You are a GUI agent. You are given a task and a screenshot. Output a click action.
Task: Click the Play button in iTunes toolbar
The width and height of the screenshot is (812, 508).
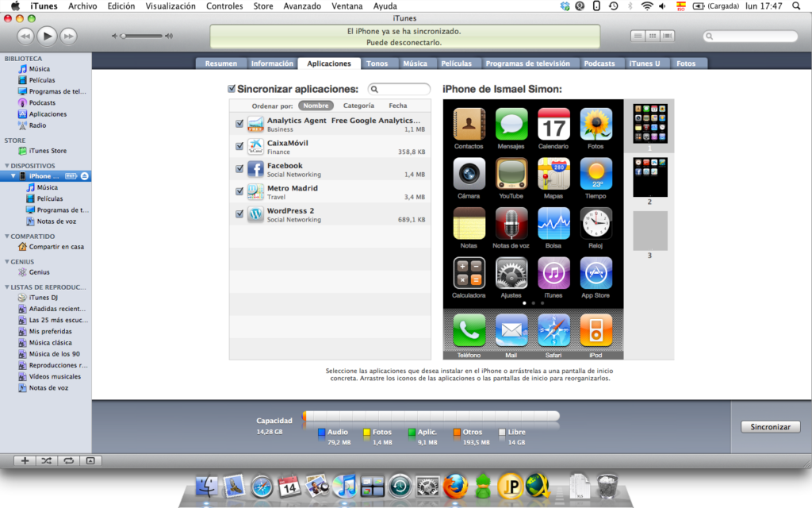pyautogui.click(x=47, y=36)
